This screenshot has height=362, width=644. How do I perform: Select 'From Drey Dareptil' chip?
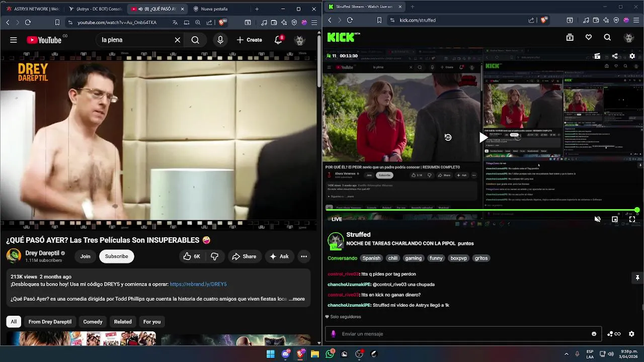[x=50, y=322]
